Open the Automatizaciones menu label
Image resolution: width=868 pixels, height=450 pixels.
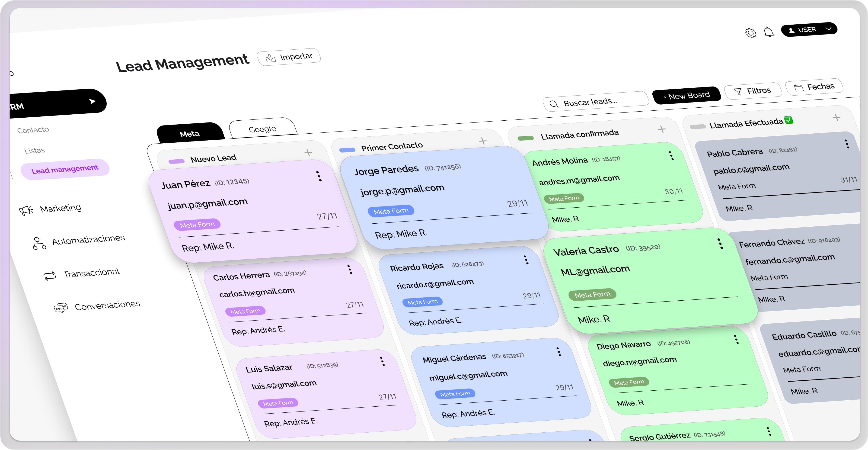pyautogui.click(x=89, y=240)
